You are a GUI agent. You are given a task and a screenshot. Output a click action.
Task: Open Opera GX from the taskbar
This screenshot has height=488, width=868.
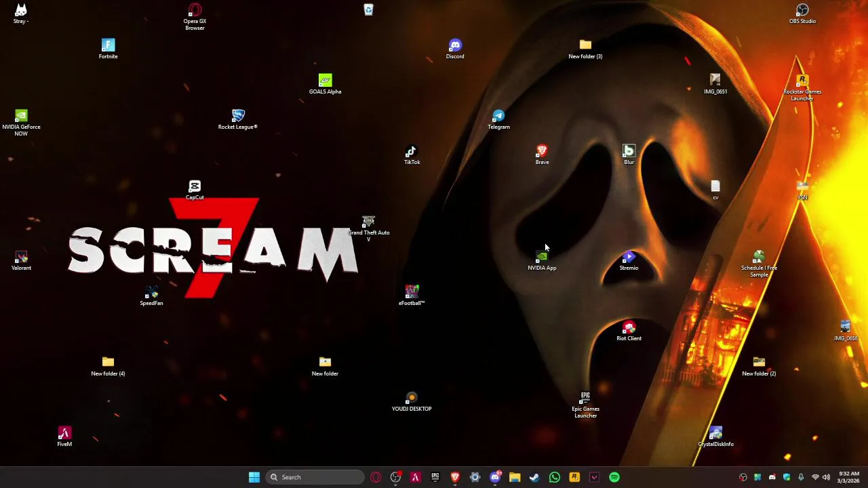(x=376, y=477)
